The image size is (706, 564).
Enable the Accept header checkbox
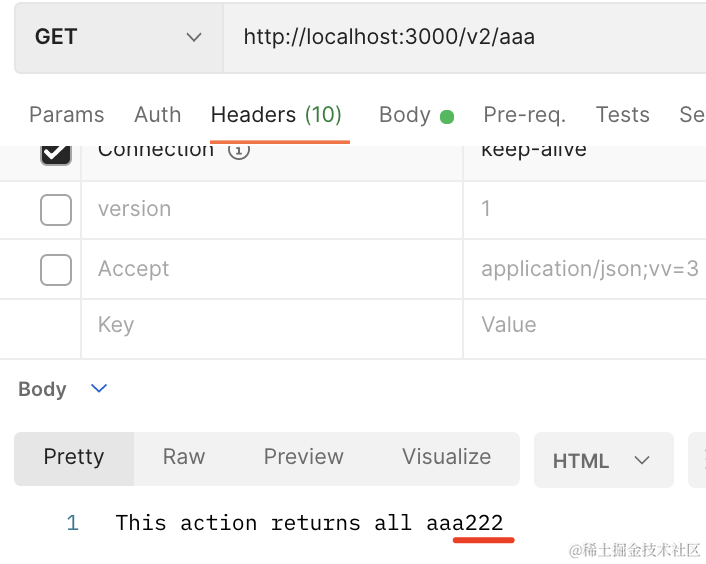click(x=56, y=269)
